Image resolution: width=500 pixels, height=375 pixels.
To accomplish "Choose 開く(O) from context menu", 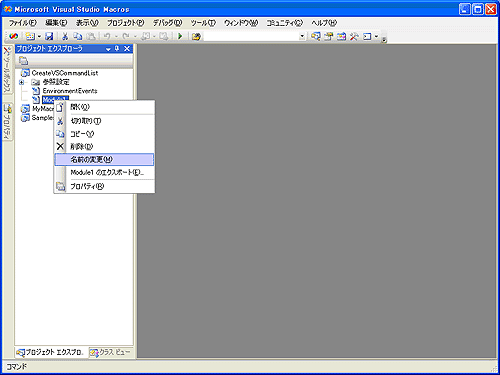I will (x=104, y=107).
